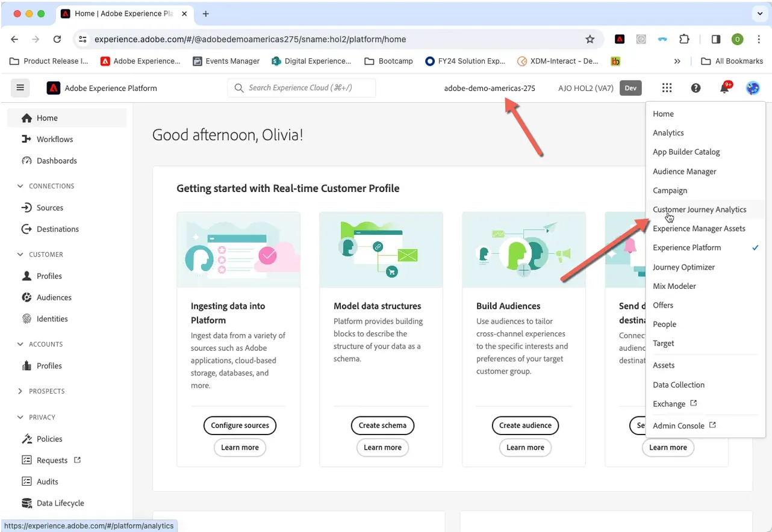Open the help question mark icon
Screen dimensions: 772x532
696,88
